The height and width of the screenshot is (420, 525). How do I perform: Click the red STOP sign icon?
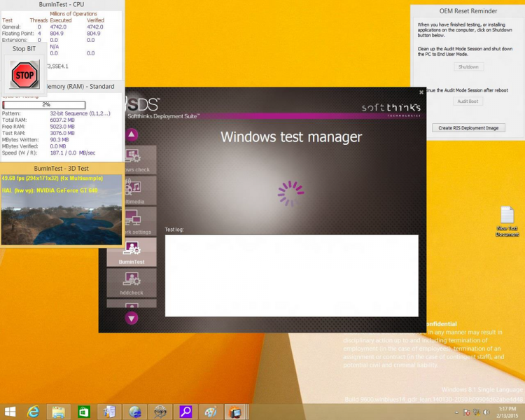tap(24, 75)
